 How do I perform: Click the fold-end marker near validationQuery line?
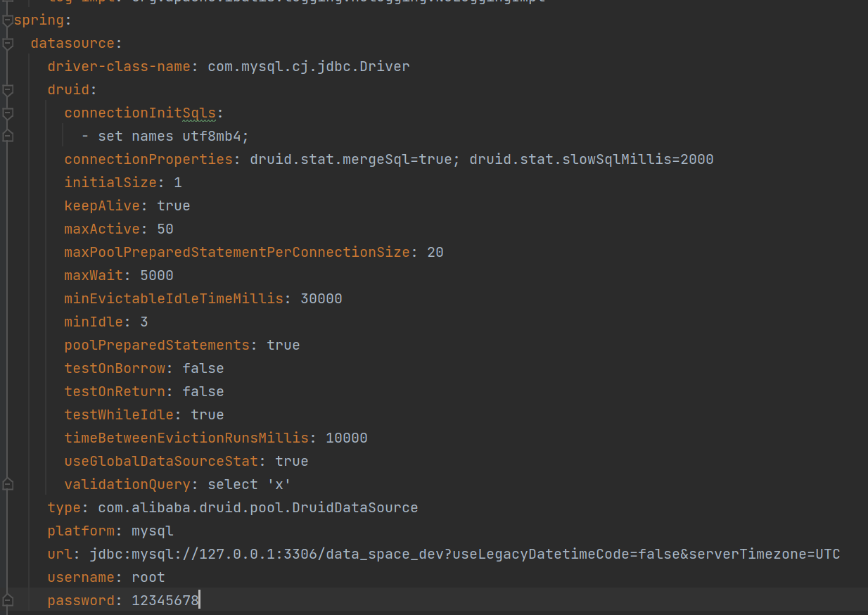click(7, 484)
